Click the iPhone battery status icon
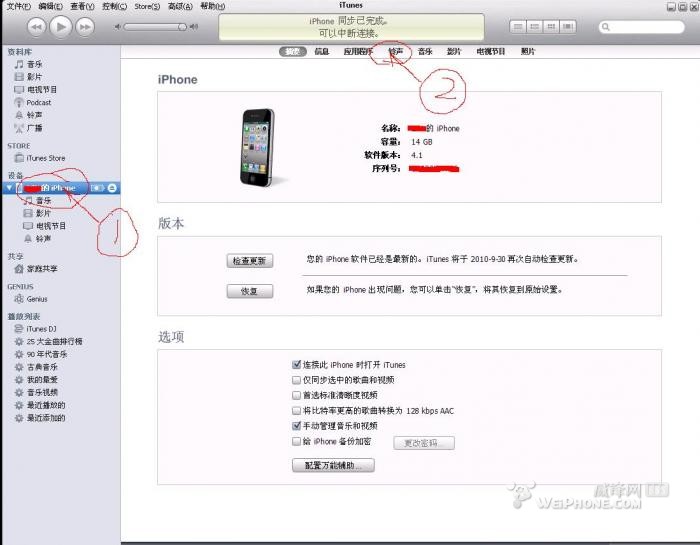The height and width of the screenshot is (545, 700). pyautogui.click(x=97, y=188)
